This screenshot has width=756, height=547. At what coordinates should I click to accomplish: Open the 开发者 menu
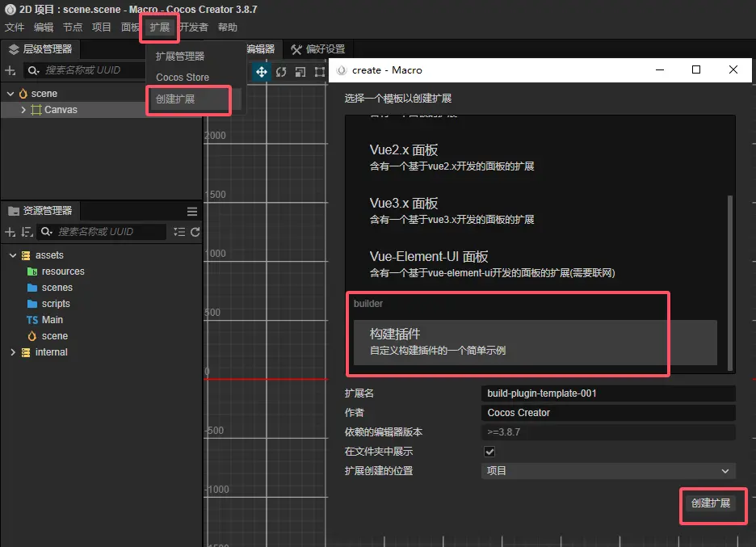click(194, 27)
